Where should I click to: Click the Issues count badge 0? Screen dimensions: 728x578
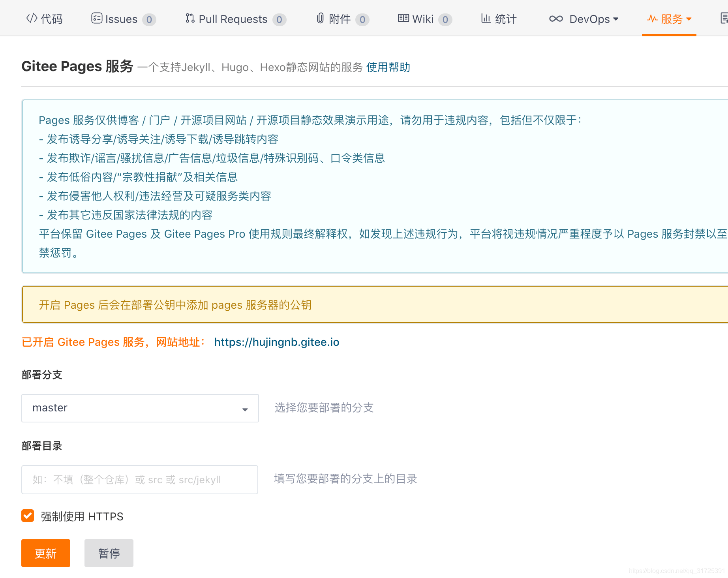(149, 19)
